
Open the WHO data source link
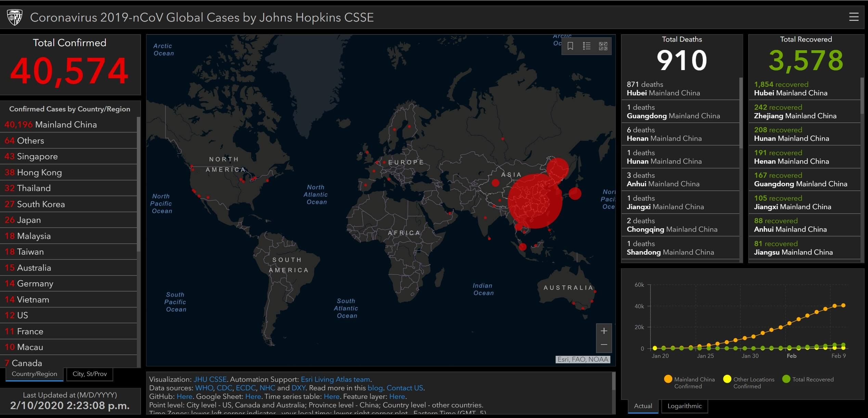(204, 388)
